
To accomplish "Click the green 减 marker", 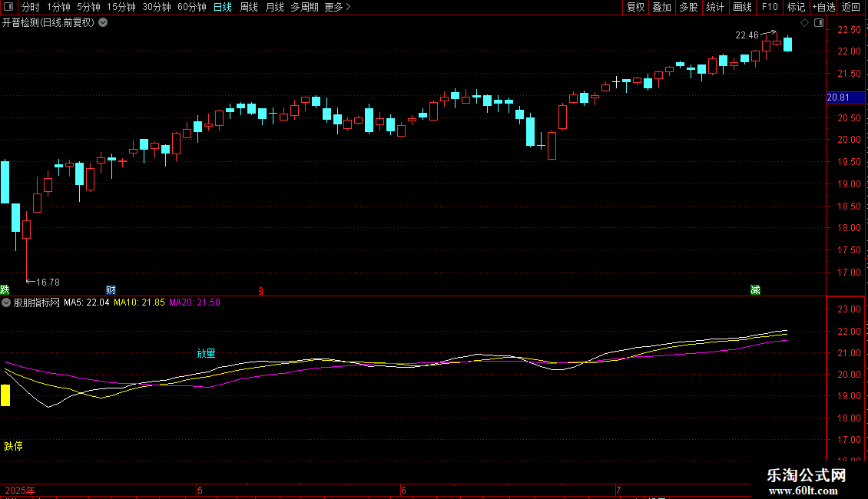I will click(755, 290).
